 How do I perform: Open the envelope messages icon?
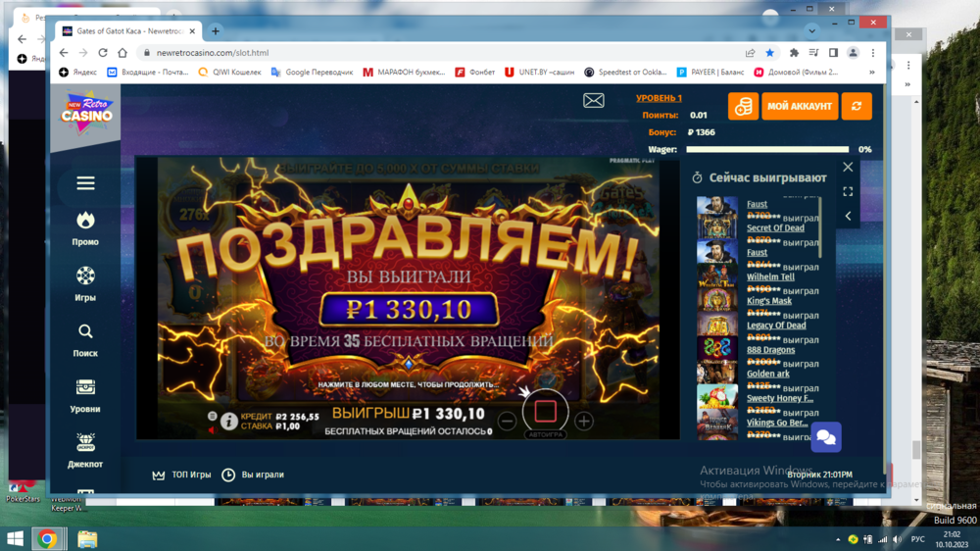[x=594, y=101]
